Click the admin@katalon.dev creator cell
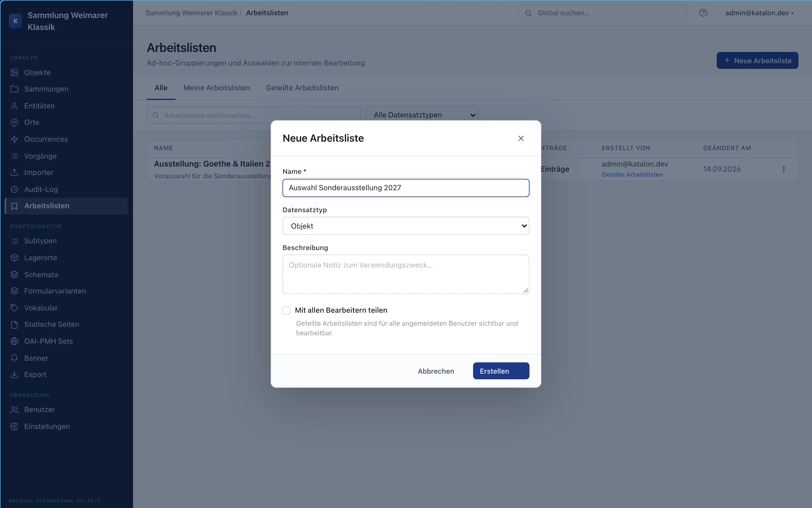This screenshot has width=812, height=508. (634, 164)
